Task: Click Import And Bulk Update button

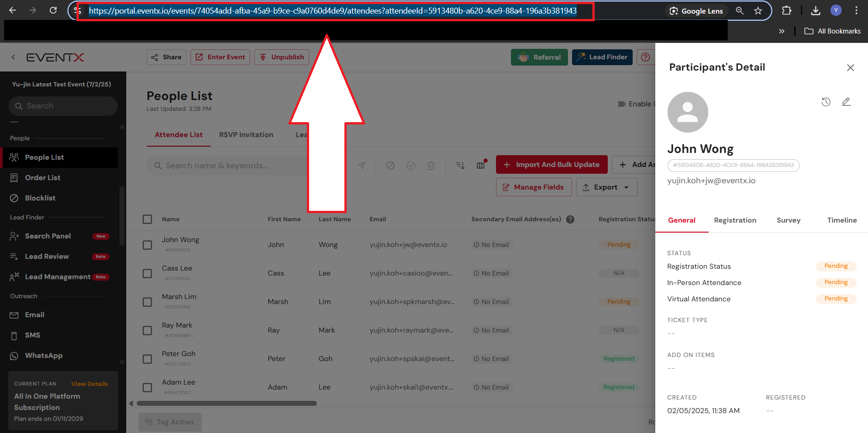Action: tap(552, 165)
